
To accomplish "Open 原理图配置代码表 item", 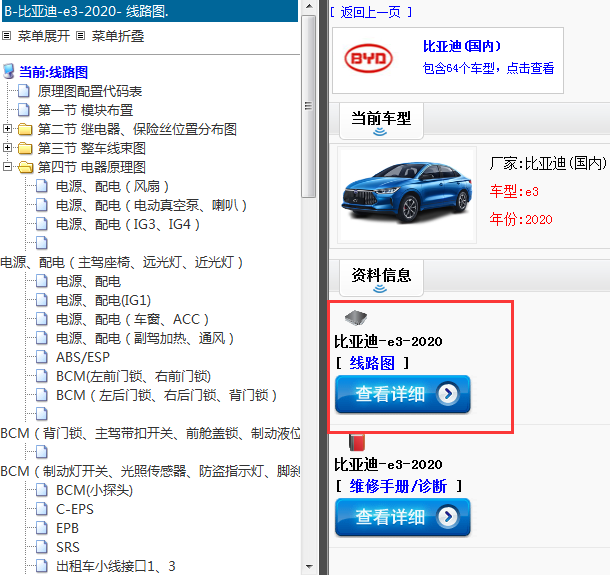I will [90, 91].
